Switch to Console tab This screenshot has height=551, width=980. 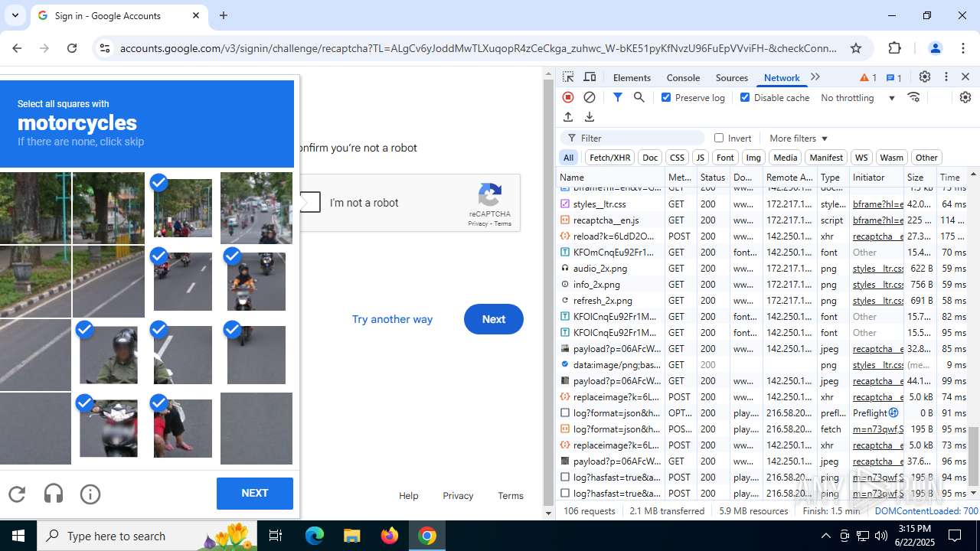pos(683,77)
